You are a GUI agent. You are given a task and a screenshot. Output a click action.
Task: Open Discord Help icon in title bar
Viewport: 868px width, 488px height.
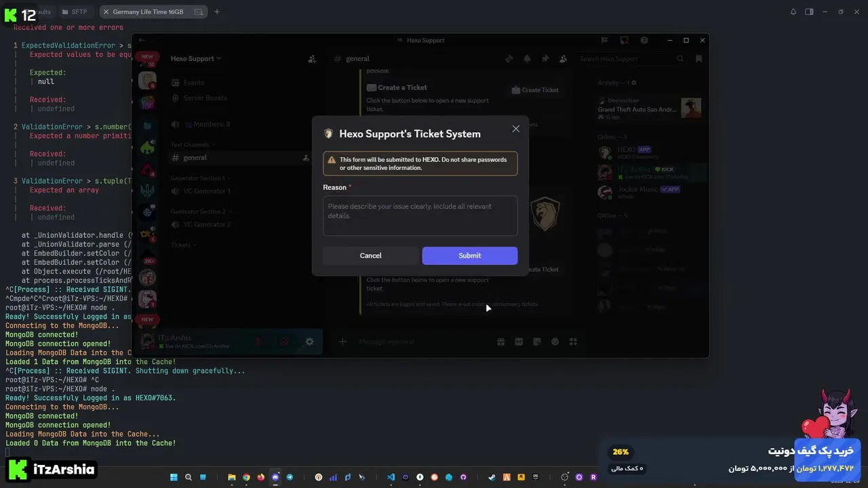tap(644, 41)
